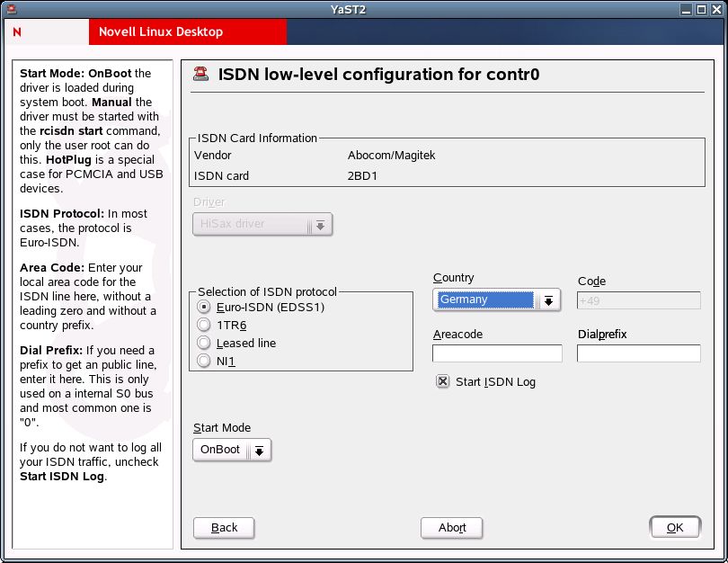Maximize the YaST2 window
Viewport: 728px width, 563px height.
[702, 9]
